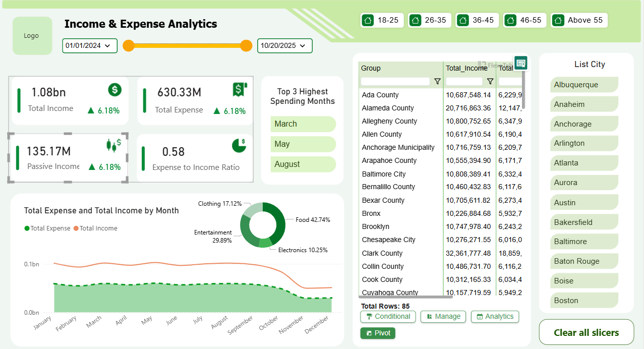The image size is (644, 349).
Task: Click the home icon of the 36-45 age filter
Action: click(x=463, y=20)
